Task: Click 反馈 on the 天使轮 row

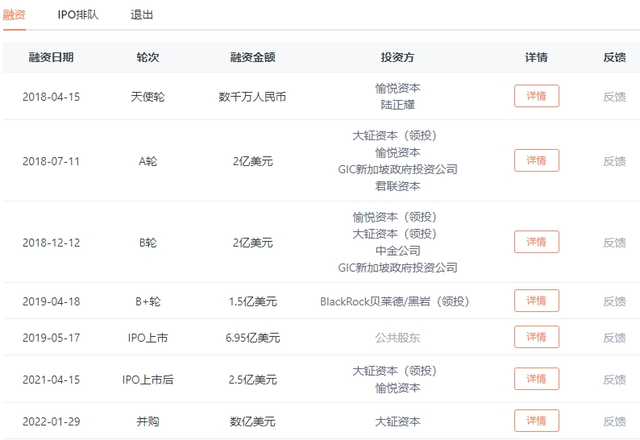Action: [x=614, y=97]
